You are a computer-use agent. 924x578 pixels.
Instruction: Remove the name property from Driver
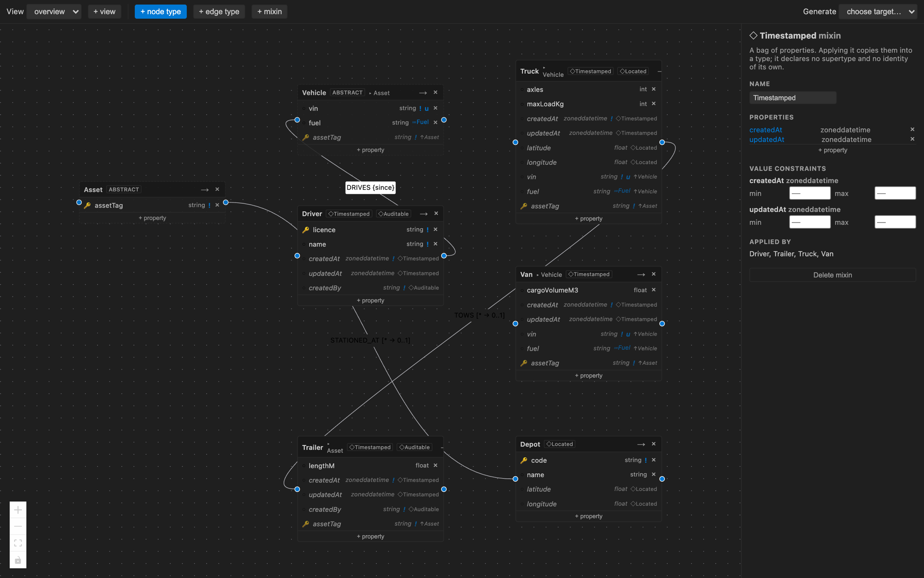tap(435, 244)
